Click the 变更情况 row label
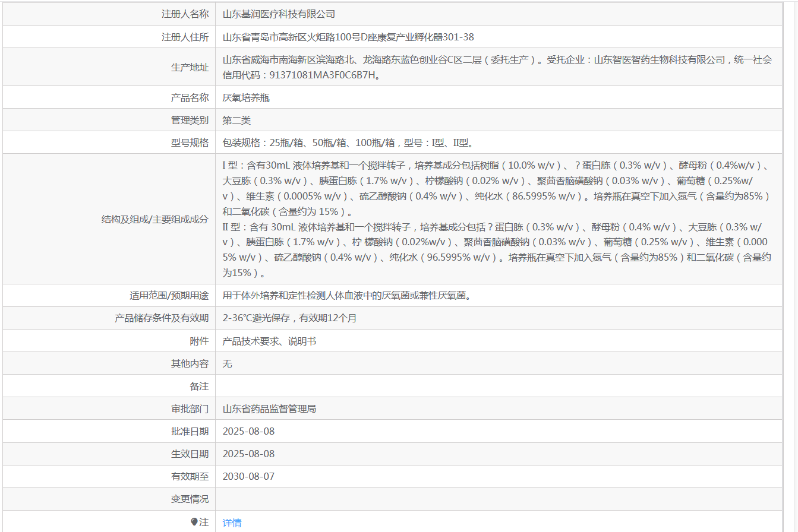Image resolution: width=798 pixels, height=532 pixels. [x=190, y=499]
